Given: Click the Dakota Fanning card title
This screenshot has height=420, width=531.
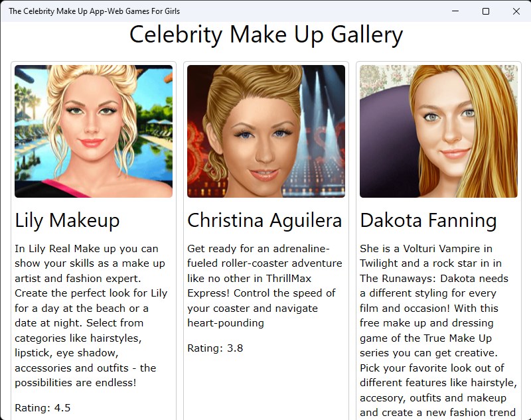Looking at the screenshot, I should (428, 220).
